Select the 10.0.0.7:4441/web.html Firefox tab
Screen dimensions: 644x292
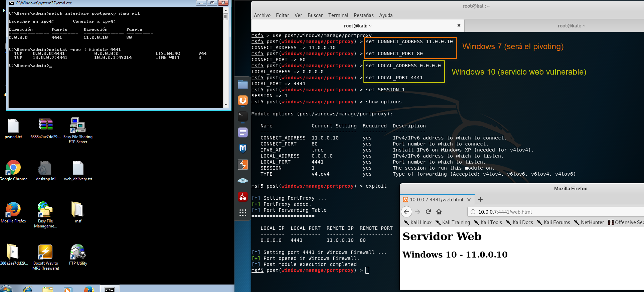click(437, 200)
